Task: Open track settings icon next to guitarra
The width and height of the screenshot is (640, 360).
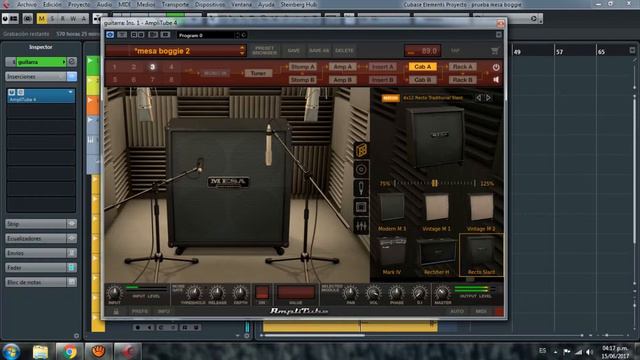Action: click(x=72, y=62)
